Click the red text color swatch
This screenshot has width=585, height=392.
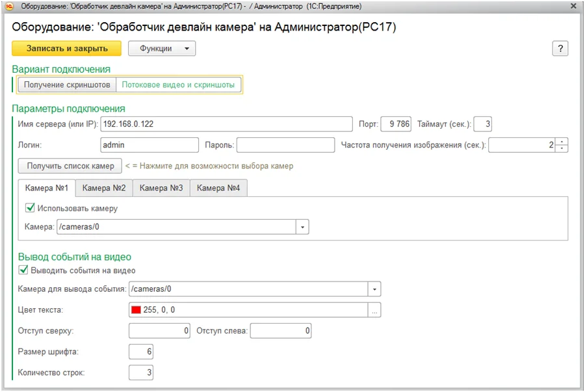136,310
